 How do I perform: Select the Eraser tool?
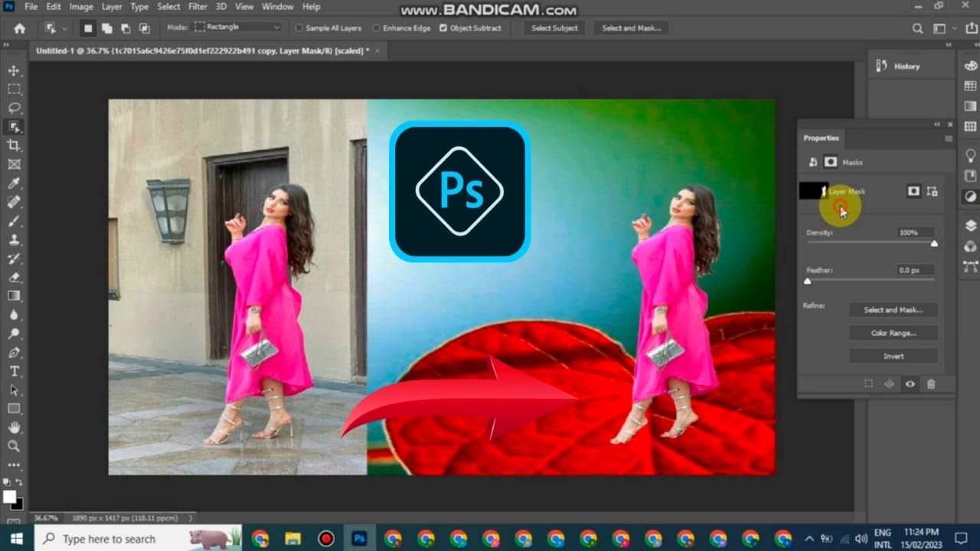14,277
